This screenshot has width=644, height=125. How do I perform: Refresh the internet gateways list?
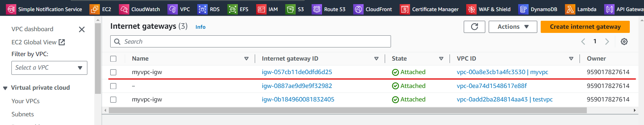[475, 27]
